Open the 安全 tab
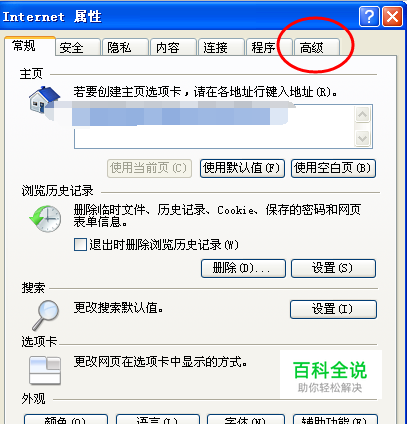 point(77,47)
